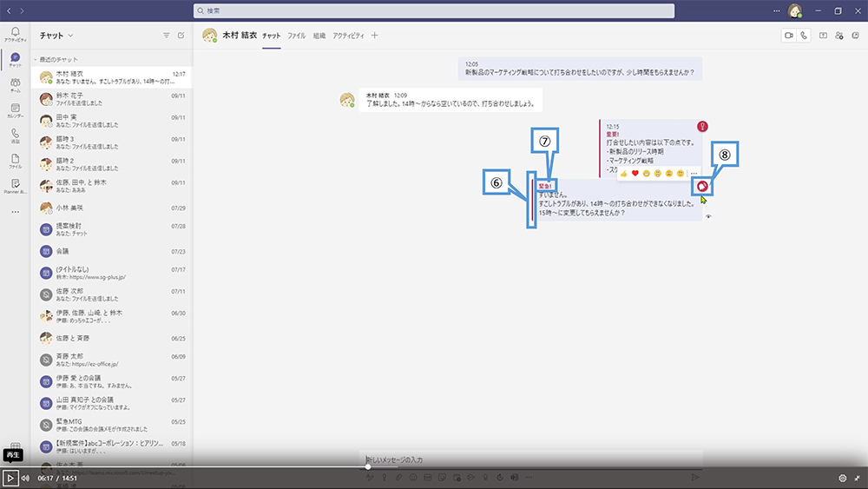React with the angry emoji
This screenshot has width=868, height=489.
coord(681,174)
